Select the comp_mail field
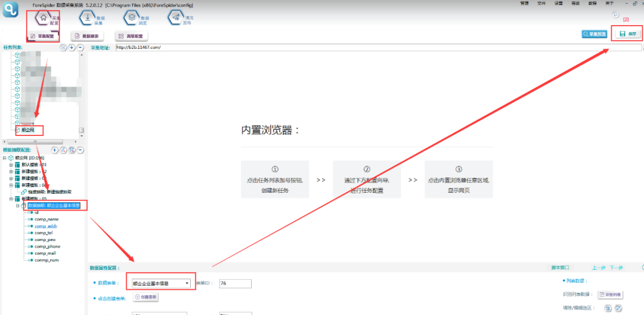The height and width of the screenshot is (315, 644). point(45,254)
